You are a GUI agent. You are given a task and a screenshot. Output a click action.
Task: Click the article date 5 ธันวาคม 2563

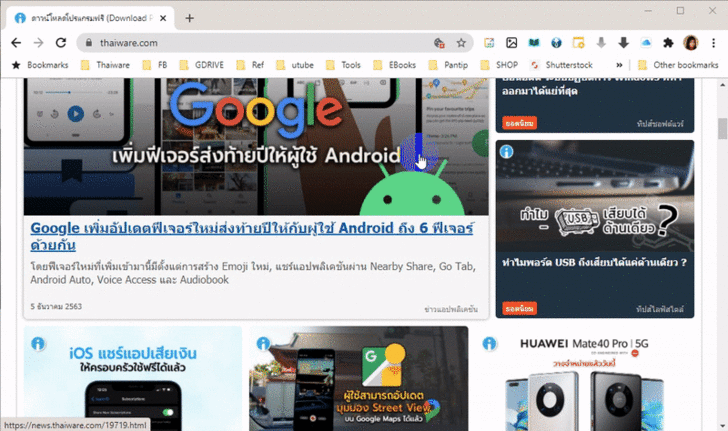pos(56,307)
